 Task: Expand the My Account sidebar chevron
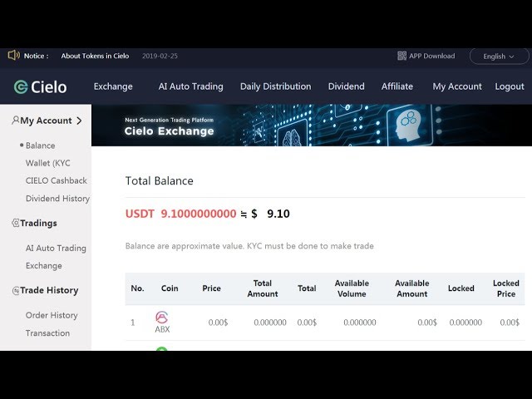79,121
